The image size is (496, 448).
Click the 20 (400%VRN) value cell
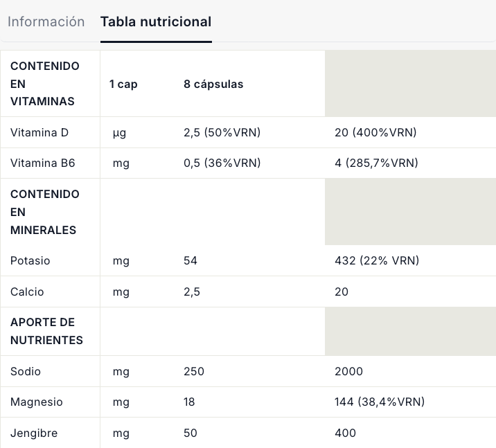click(375, 132)
